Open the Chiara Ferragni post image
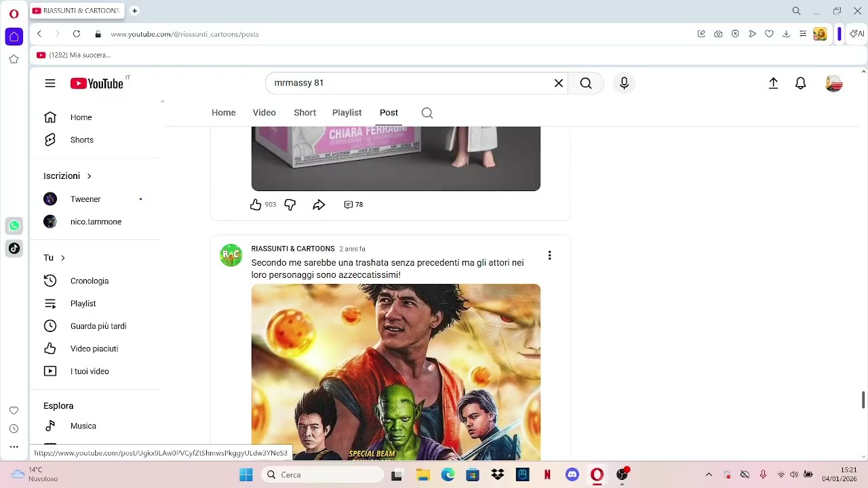 point(396,159)
